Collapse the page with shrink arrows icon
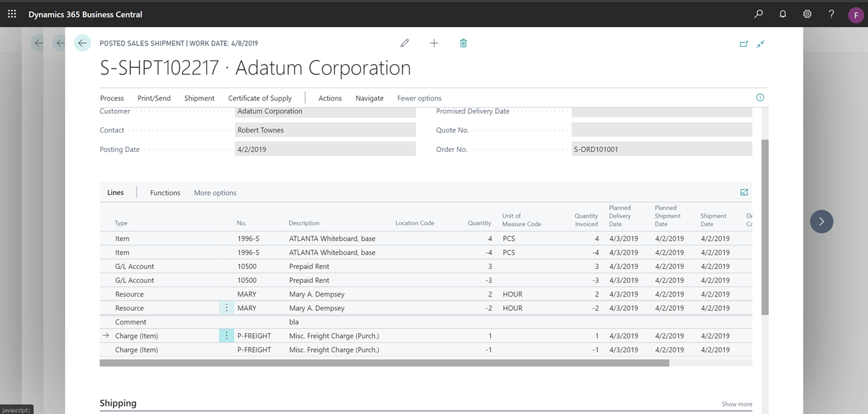Image resolution: width=868 pixels, height=414 pixels. coord(761,43)
